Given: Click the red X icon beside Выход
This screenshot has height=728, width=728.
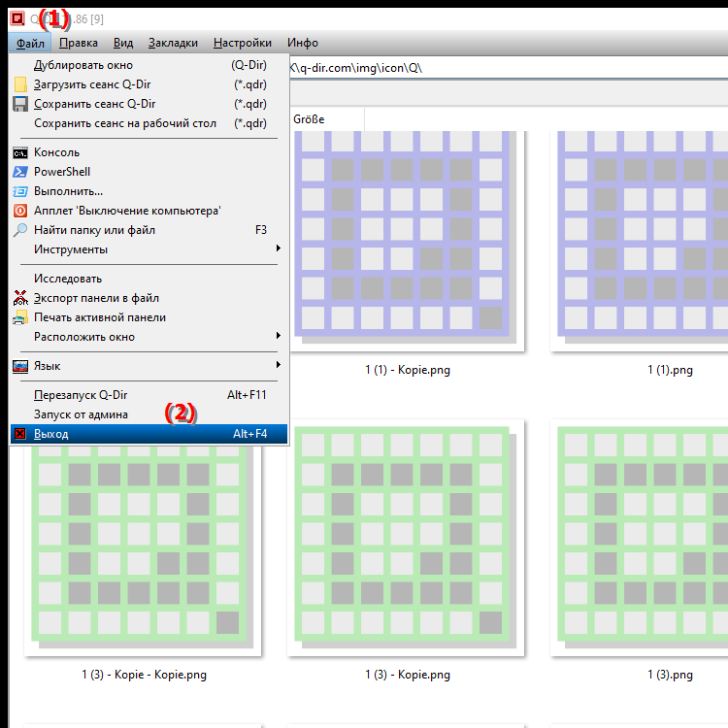Looking at the screenshot, I should tap(20, 434).
